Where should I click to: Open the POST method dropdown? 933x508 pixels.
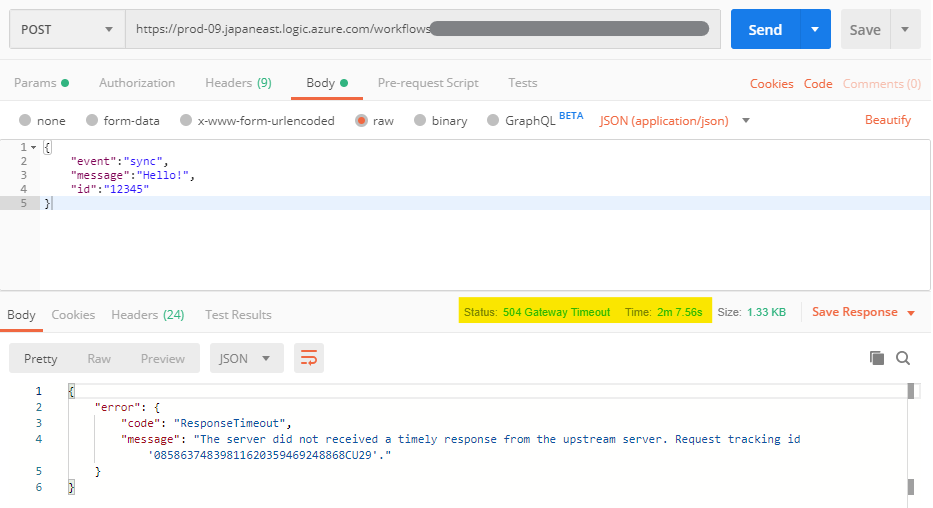[x=66, y=30]
